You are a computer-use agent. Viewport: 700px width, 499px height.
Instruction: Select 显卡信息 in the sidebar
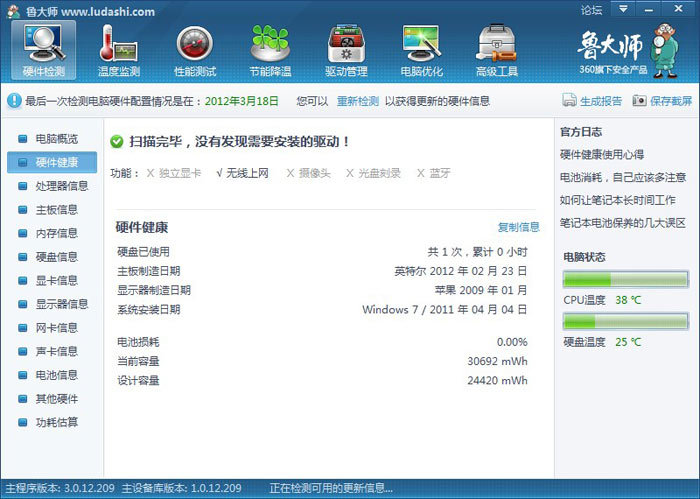tap(52, 280)
